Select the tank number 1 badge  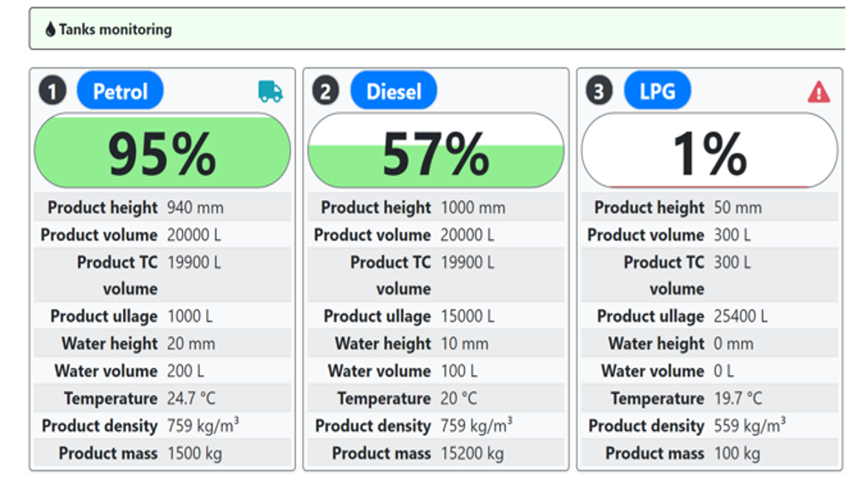pyautogui.click(x=52, y=92)
